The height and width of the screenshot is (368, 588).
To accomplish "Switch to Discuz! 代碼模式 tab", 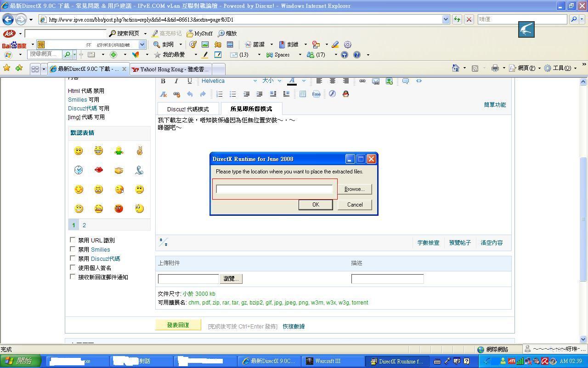I will [188, 109].
